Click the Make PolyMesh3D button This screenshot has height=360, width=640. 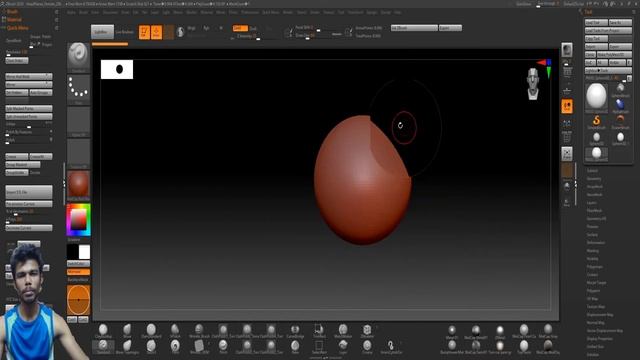tap(614, 55)
